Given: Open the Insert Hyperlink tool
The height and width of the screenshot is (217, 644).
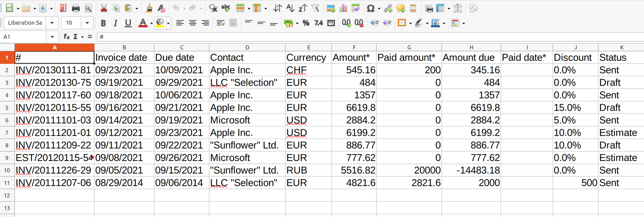Looking at the screenshot, I should [x=388, y=8].
